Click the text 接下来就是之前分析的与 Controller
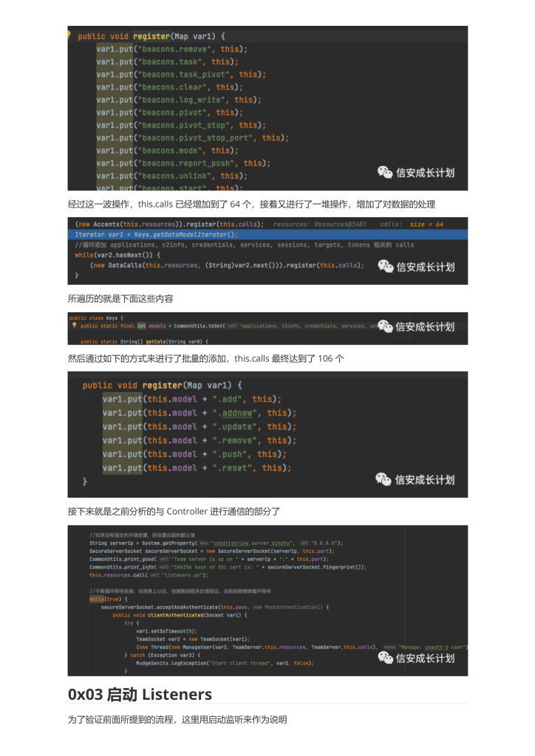Viewport: 535px width, 756px height. [174, 512]
